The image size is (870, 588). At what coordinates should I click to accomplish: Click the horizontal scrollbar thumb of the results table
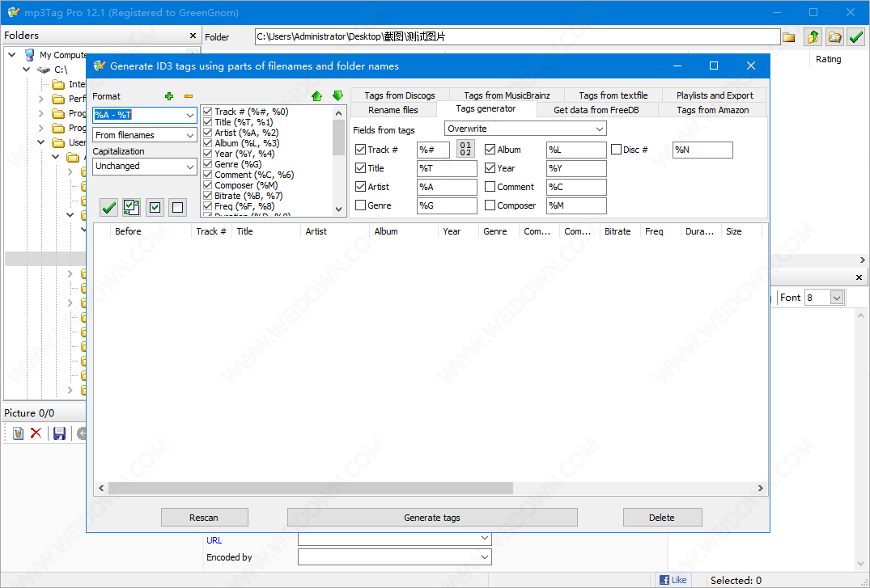tap(311, 489)
